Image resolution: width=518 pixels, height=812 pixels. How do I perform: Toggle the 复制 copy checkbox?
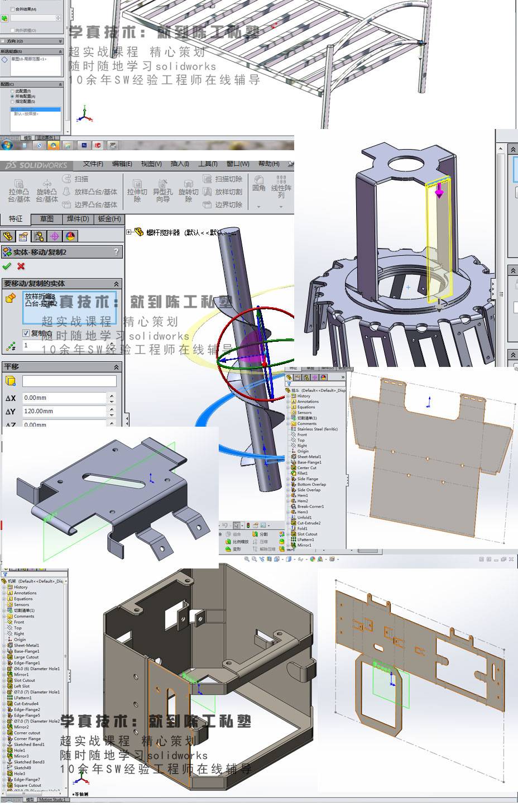tap(26, 333)
